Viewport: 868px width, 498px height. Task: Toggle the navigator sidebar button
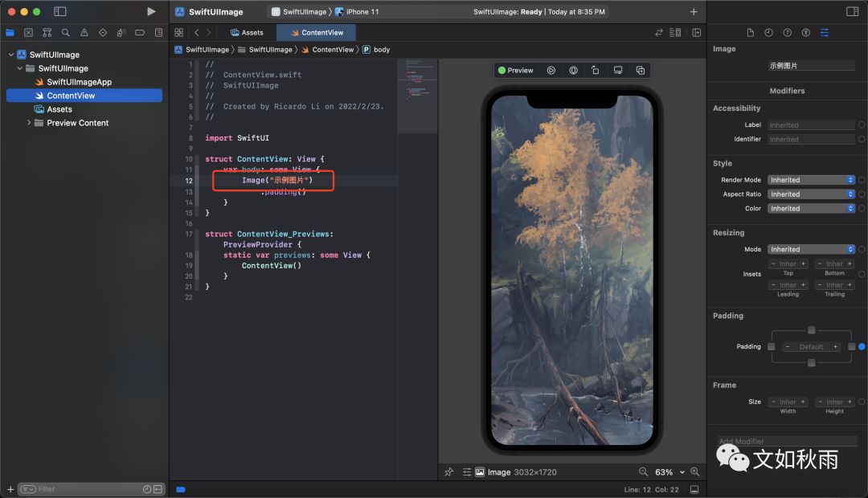(59, 11)
